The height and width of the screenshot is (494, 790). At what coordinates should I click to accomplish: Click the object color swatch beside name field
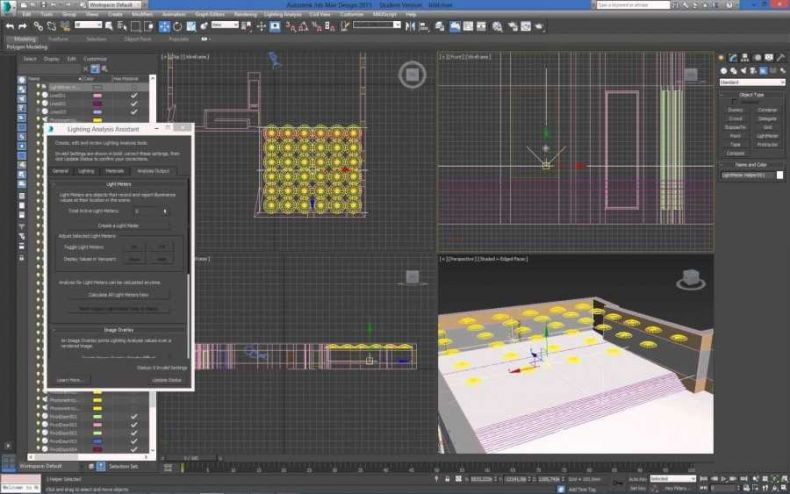780,175
